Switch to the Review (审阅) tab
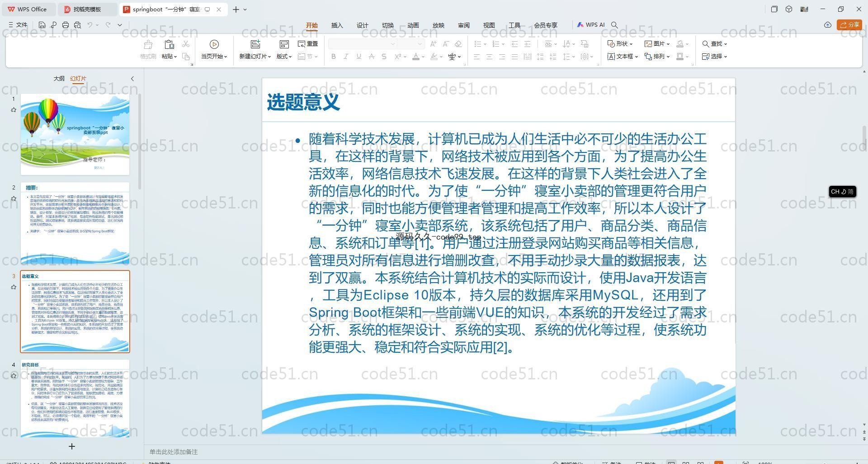The width and height of the screenshot is (868, 464). coord(464,25)
